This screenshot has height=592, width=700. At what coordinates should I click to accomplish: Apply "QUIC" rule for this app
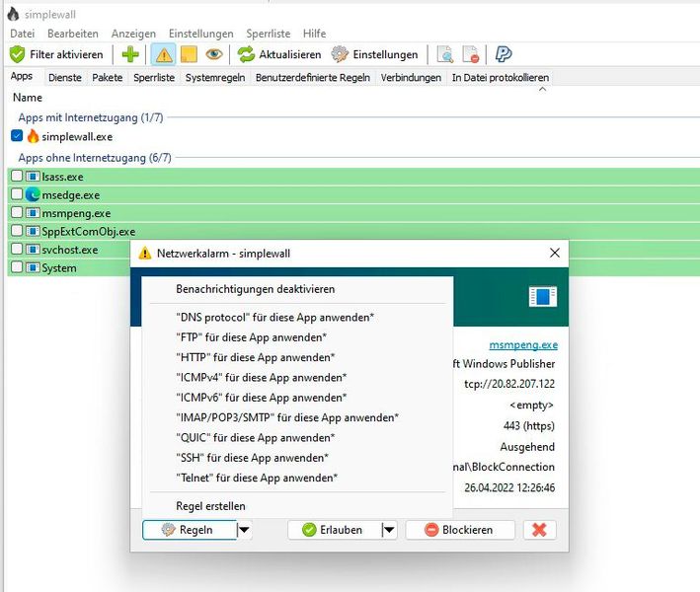pyautogui.click(x=297, y=438)
